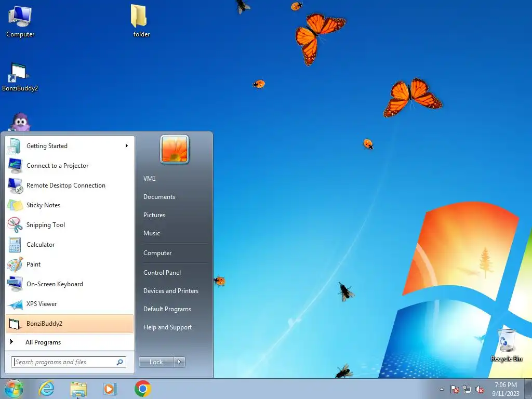Click the muted volume tray icon

coord(480,390)
